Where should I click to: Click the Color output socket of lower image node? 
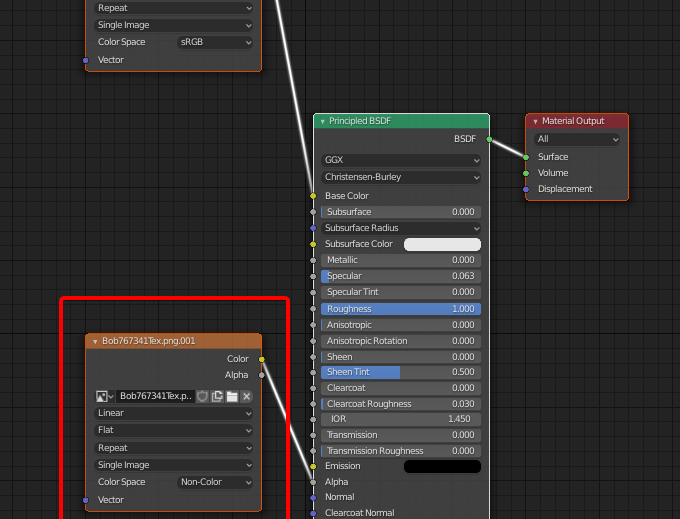262,359
